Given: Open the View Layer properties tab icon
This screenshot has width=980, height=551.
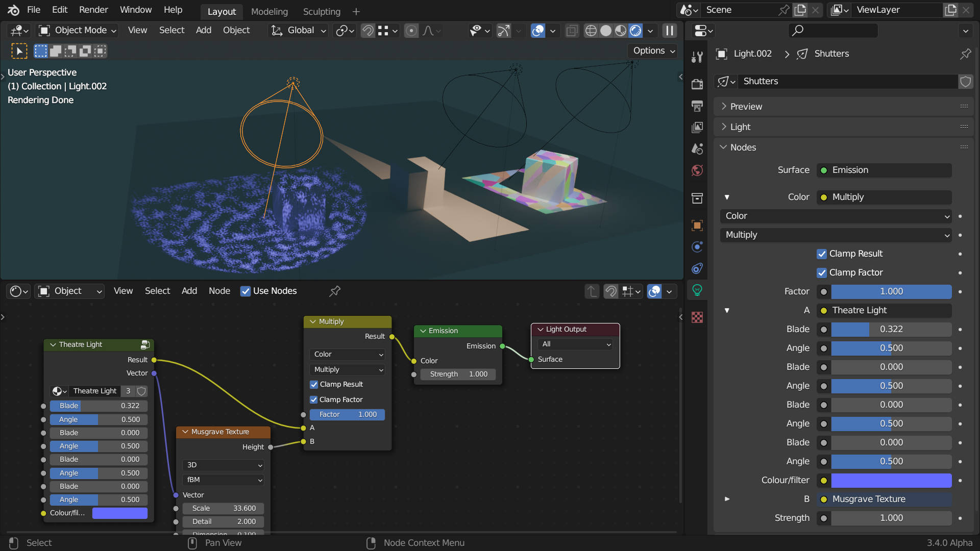Looking at the screenshot, I should [x=697, y=127].
